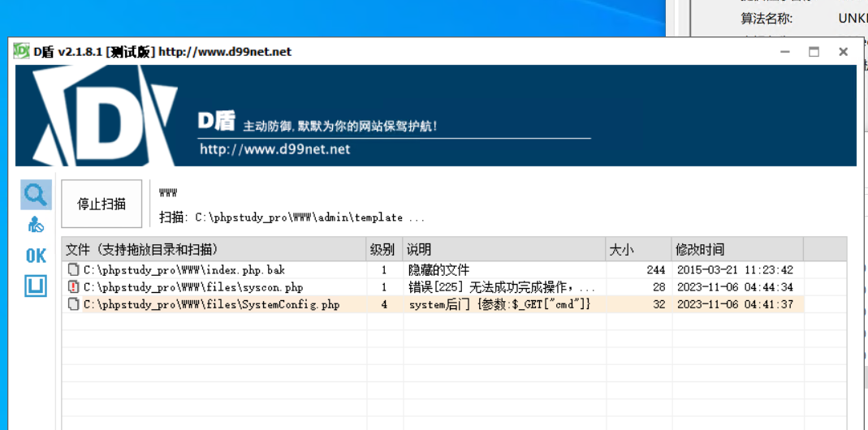868x430 pixels.
Task: Click file icon of index.php.bak row
Action: 73,270
